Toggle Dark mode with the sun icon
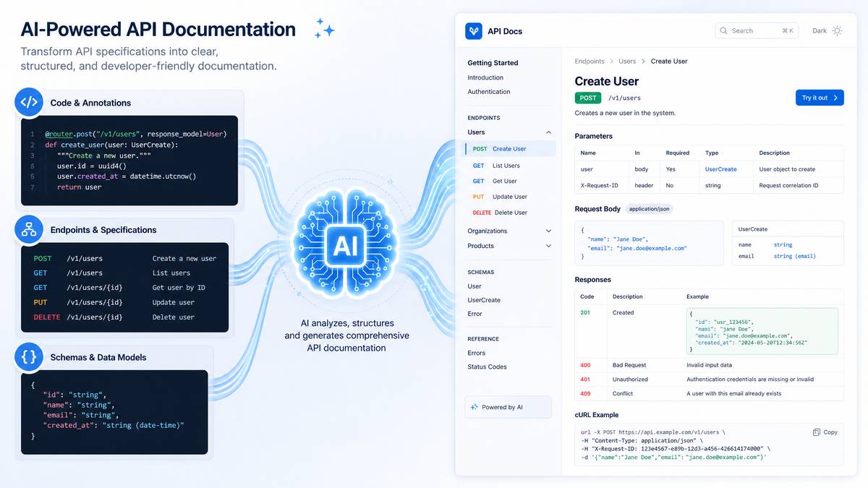Image resolution: width=868 pixels, height=488 pixels. coord(837,31)
